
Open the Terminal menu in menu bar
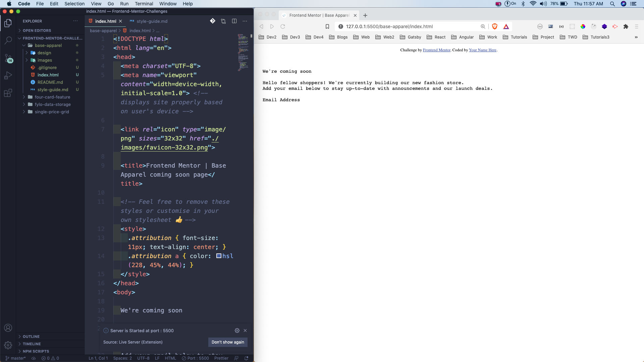tap(144, 4)
